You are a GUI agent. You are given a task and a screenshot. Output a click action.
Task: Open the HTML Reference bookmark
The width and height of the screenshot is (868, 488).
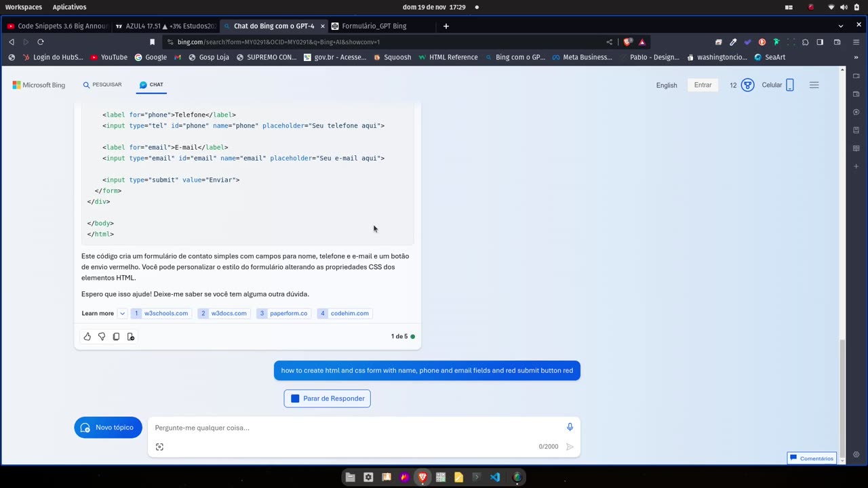pyautogui.click(x=448, y=58)
